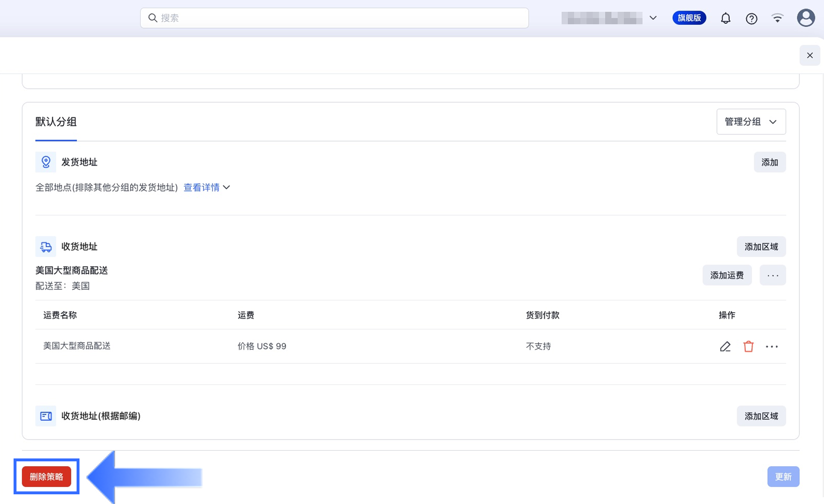Click the 不支持 cash on delivery cell

[539, 346]
